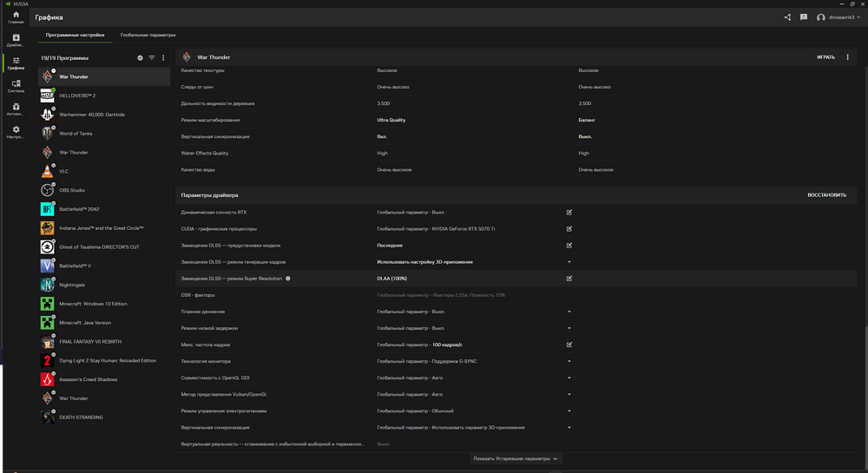
Task: Edit DLSS предустановки модели setting
Action: tap(569, 246)
